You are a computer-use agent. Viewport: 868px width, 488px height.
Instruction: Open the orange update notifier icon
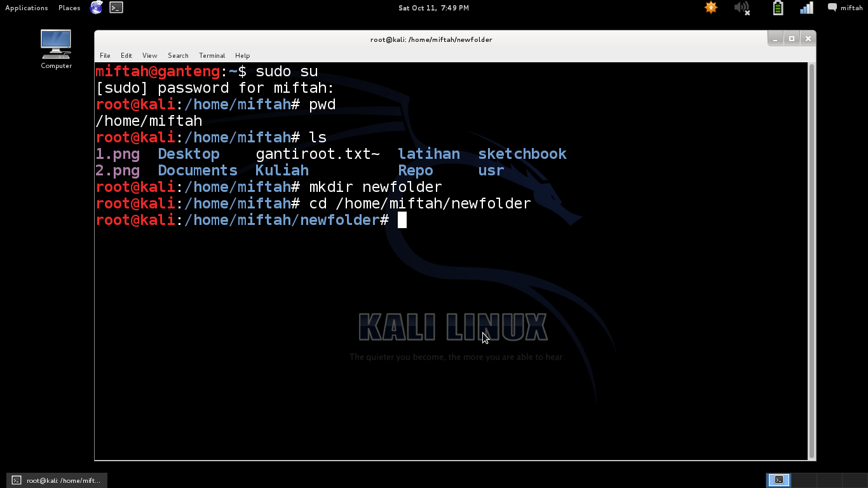pos(711,8)
